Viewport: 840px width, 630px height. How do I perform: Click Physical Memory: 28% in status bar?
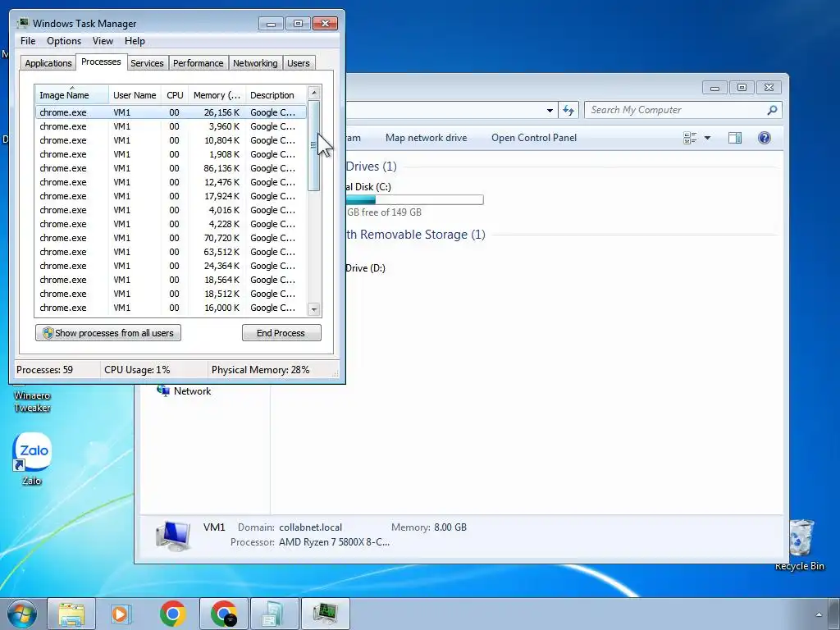260,370
